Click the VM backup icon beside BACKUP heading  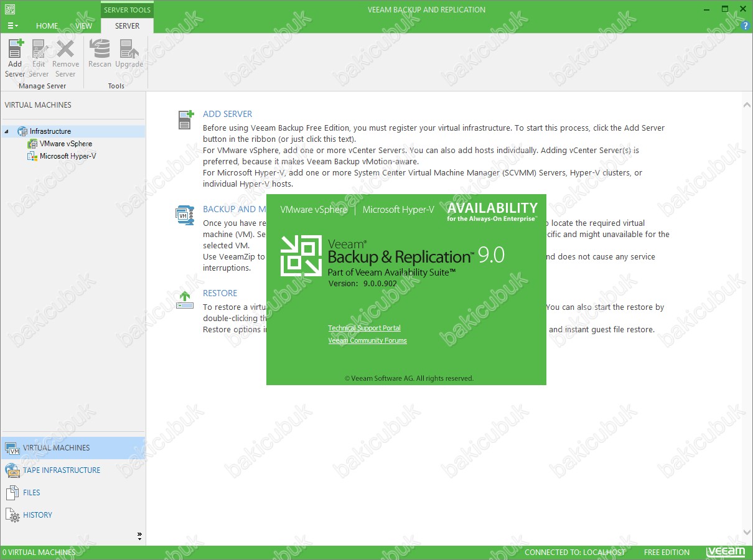coord(185,215)
